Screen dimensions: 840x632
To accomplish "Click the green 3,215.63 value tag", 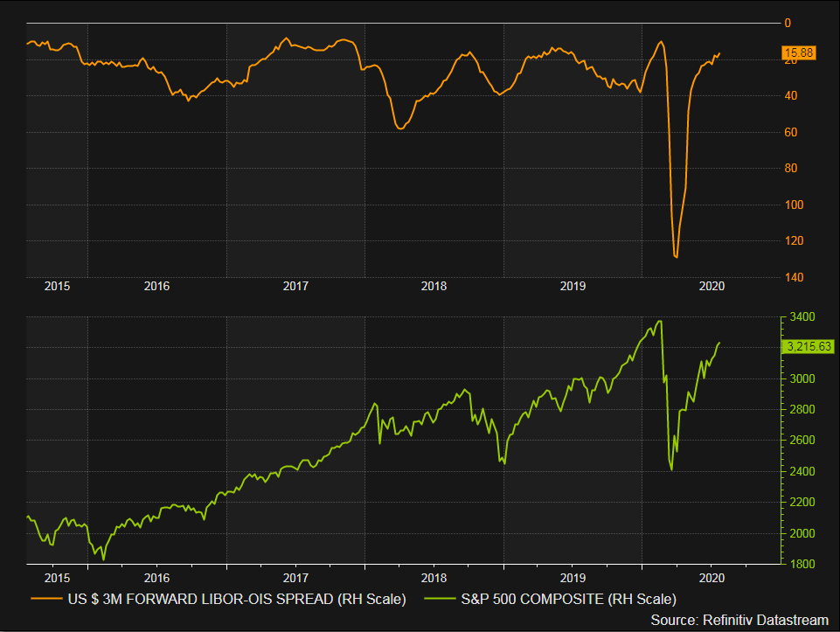I will pos(809,345).
